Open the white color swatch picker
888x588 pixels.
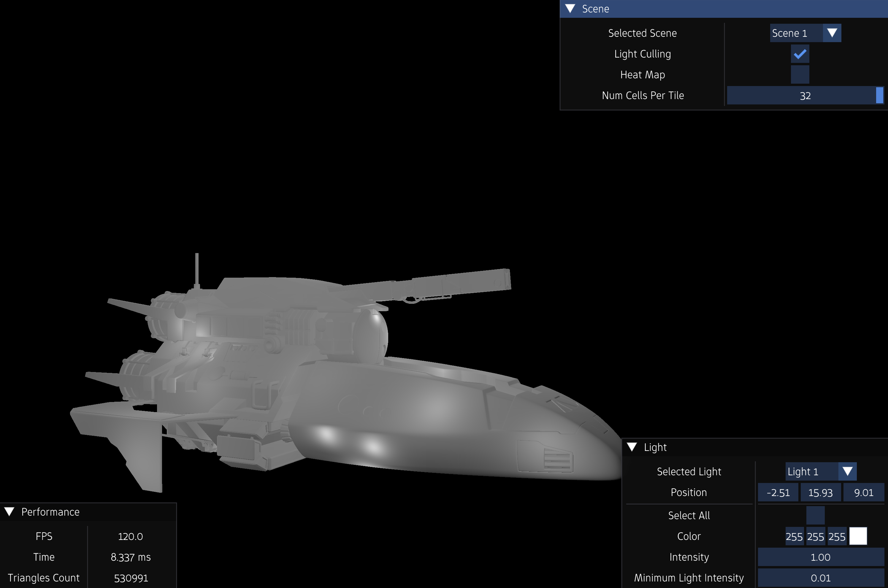(858, 536)
